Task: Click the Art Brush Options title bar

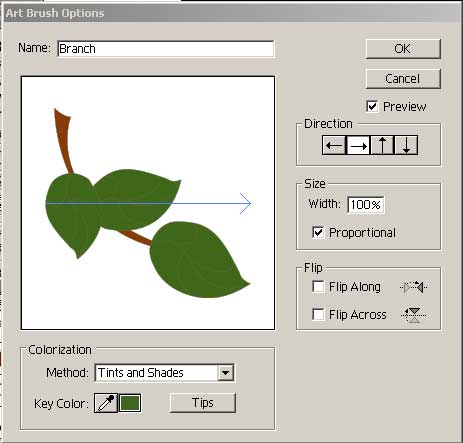Action: (231, 13)
